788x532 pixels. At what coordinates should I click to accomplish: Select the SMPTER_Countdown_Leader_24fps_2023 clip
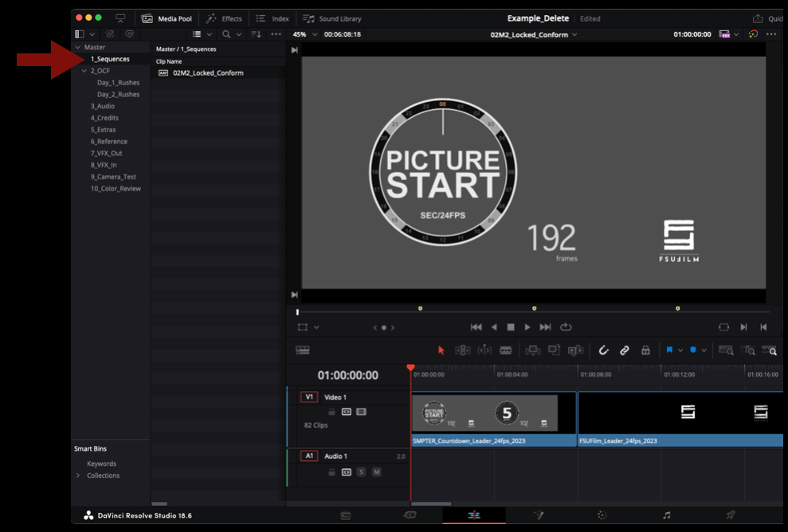pos(494,419)
